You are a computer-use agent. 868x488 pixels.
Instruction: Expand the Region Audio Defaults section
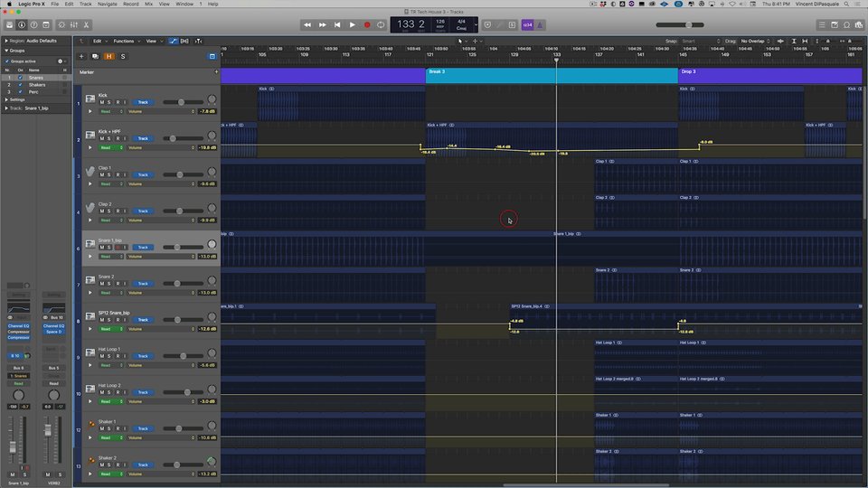[6, 41]
